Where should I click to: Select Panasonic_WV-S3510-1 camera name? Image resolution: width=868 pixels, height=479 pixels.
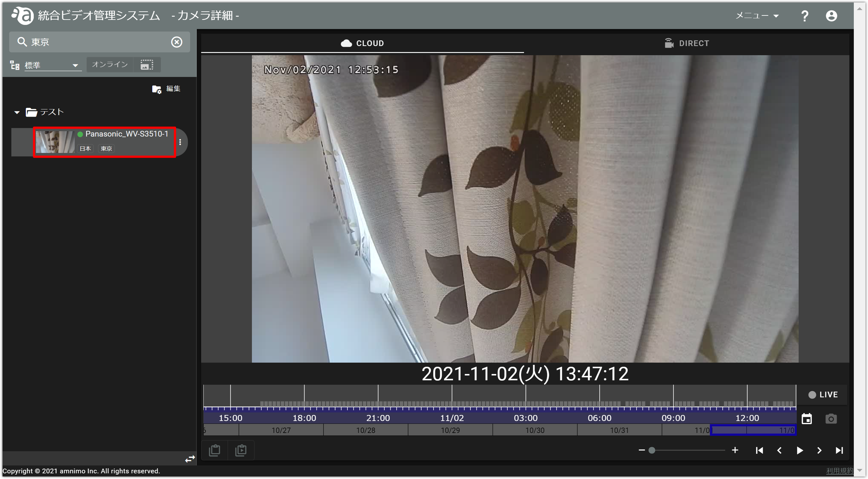tap(126, 134)
